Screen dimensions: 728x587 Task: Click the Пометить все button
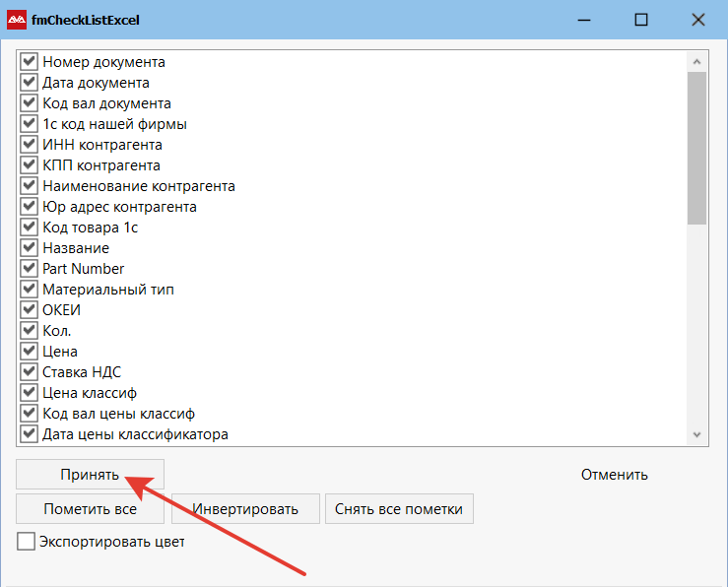tap(90, 508)
